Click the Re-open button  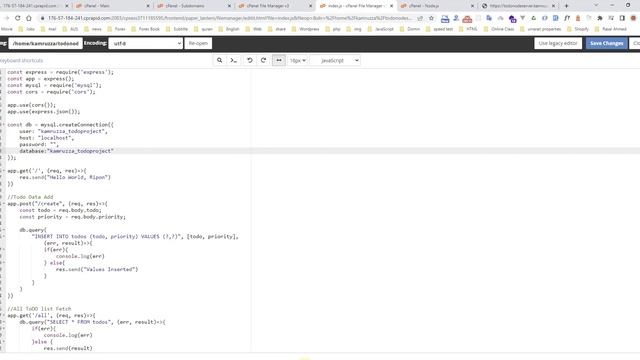tap(198, 43)
